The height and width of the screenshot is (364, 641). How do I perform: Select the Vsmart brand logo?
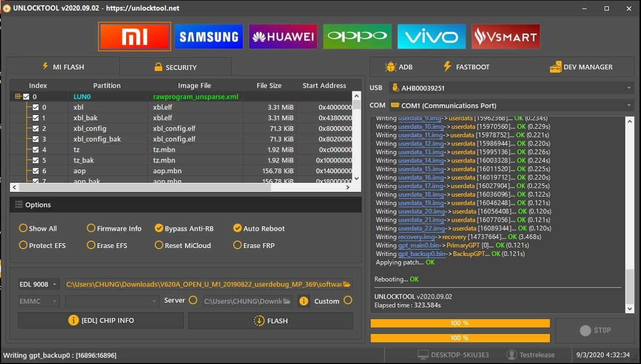506,37
